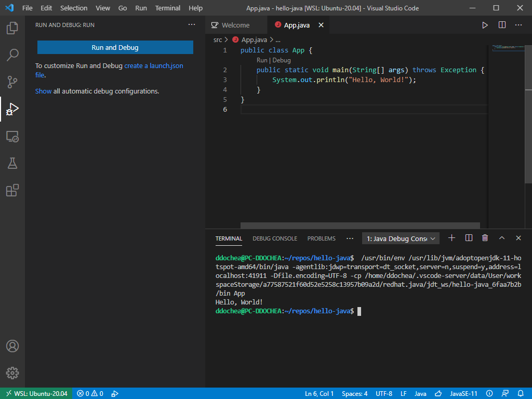
Task: Close the App.java editor tab
Action: 321,25
